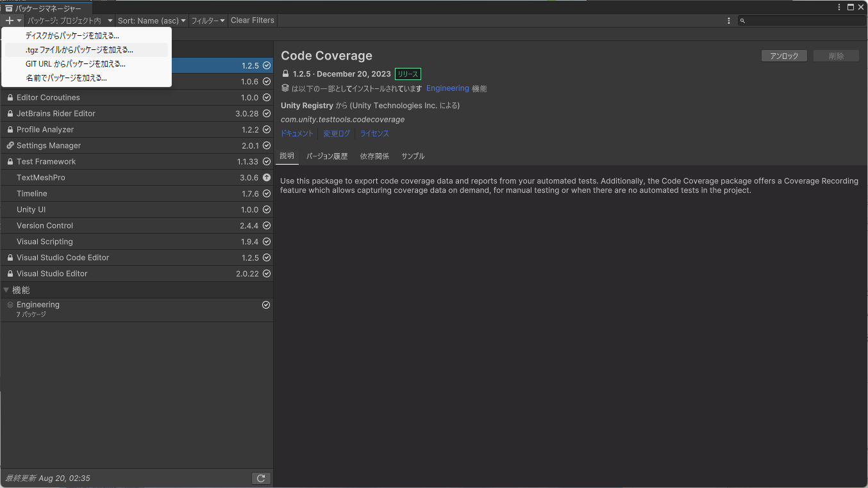Open the plus add-package dropdown
868x488 pixels.
pos(13,20)
